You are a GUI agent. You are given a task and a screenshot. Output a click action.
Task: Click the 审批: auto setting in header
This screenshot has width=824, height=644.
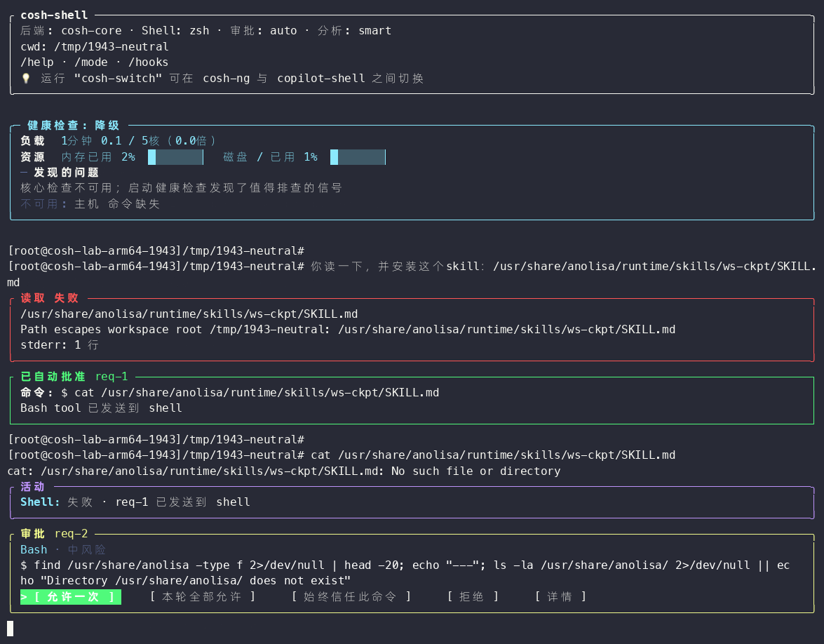pos(263,31)
